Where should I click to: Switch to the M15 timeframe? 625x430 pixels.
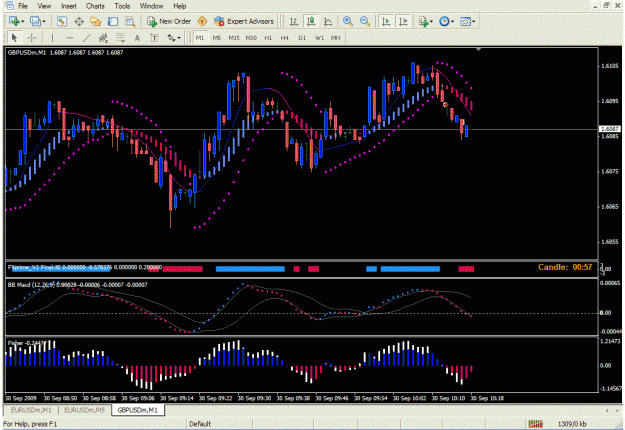point(234,38)
